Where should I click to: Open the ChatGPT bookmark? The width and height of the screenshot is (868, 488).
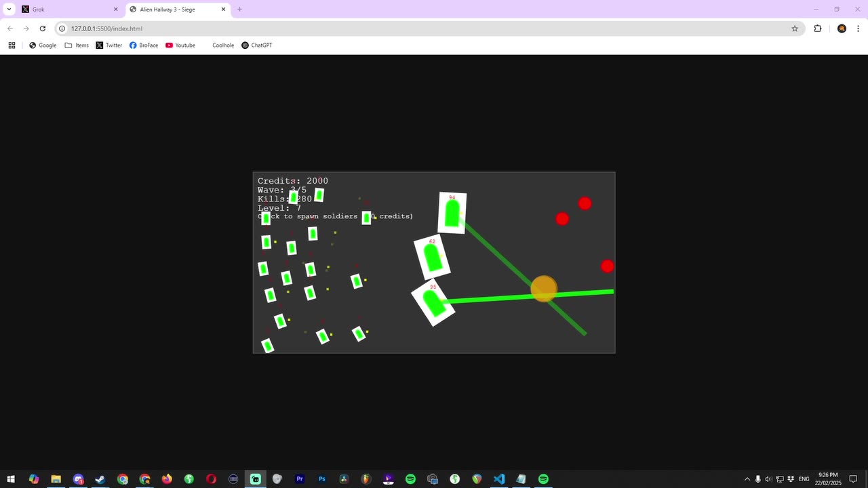click(x=257, y=45)
